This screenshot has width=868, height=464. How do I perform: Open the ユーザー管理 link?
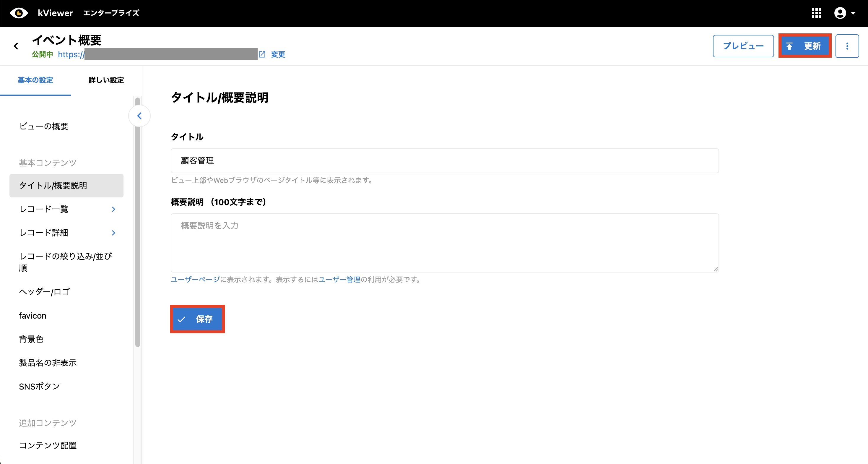point(339,279)
